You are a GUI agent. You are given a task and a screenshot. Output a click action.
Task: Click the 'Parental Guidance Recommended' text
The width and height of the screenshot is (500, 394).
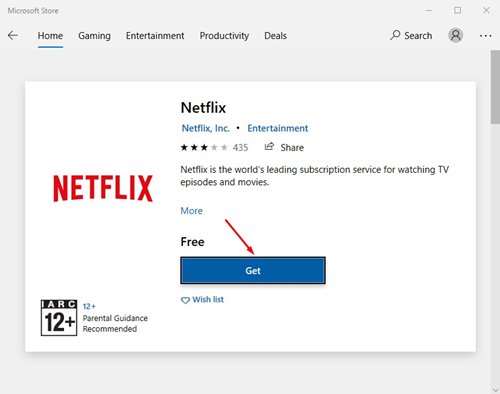tap(115, 323)
